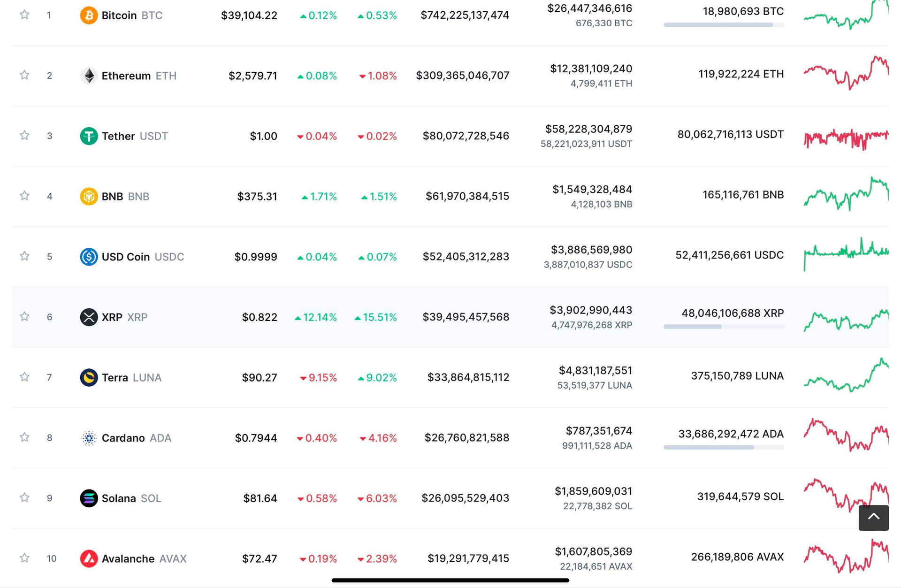Viewport: 901px width, 588px height.
Task: Toggle Solana watchlist star
Action: [x=24, y=497]
